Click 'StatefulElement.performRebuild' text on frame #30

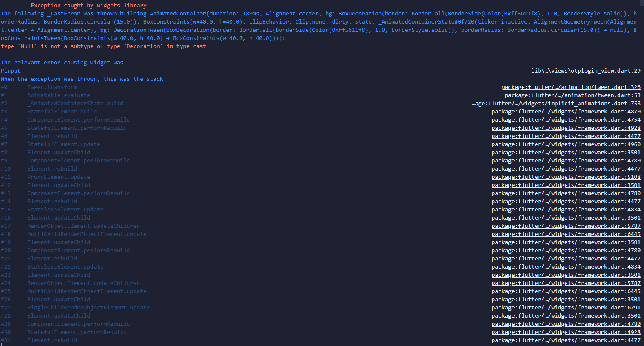click(77, 332)
